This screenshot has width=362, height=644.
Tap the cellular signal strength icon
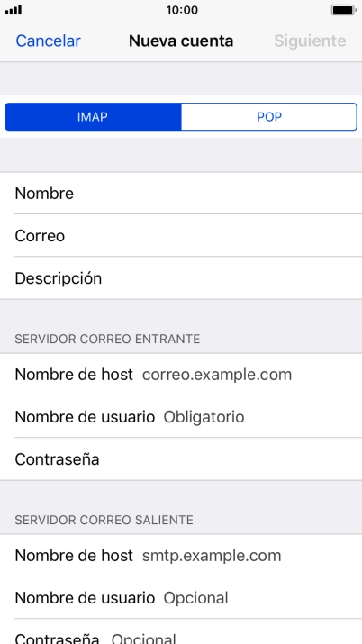pos(14,10)
